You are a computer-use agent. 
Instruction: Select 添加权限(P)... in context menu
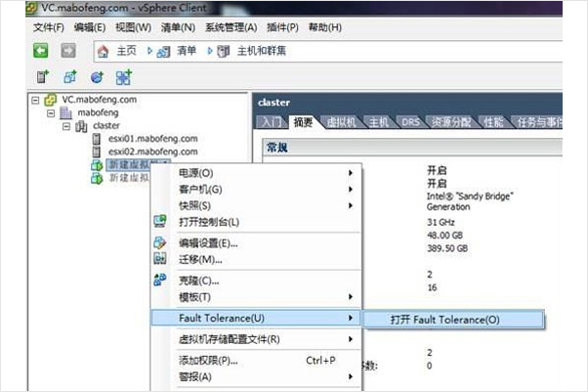tap(256, 361)
